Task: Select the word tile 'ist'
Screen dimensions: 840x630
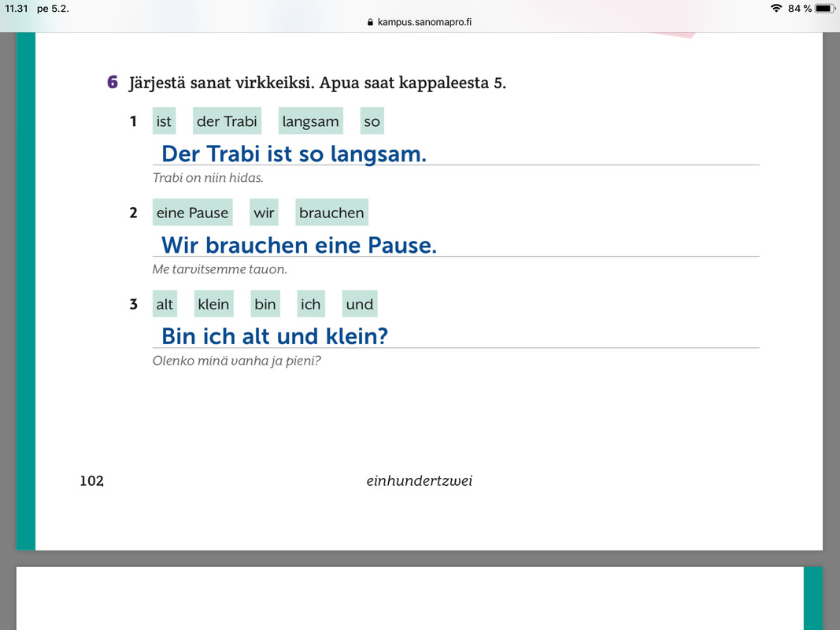Action: (164, 121)
